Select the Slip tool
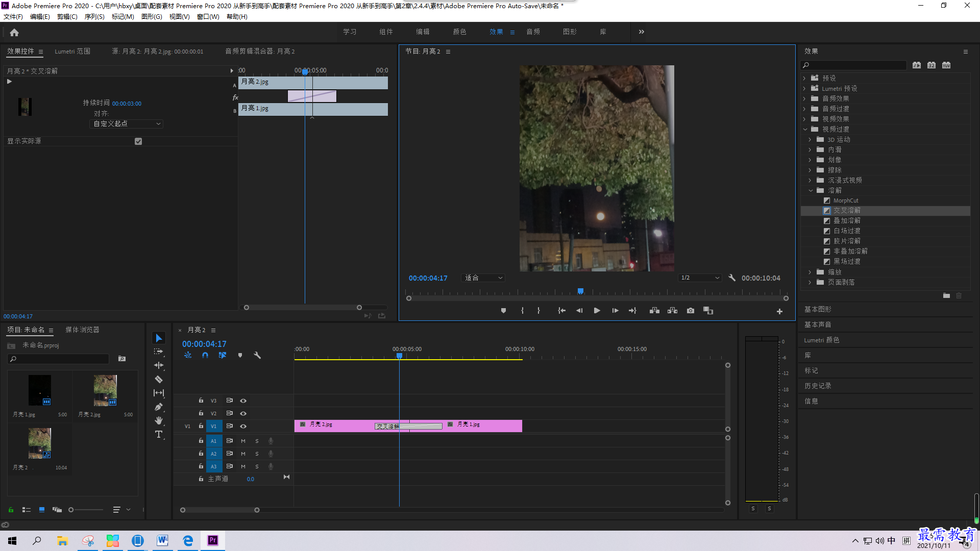This screenshot has width=980, height=551. [159, 393]
